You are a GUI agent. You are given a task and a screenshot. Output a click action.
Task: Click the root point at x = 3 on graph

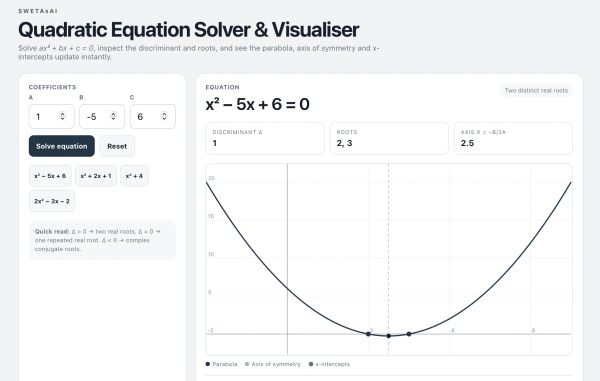[x=409, y=334]
